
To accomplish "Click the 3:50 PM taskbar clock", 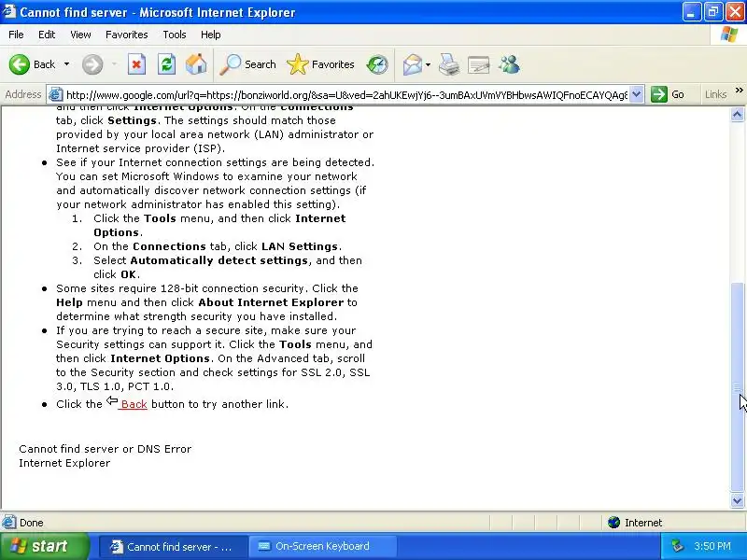I will tap(712, 546).
